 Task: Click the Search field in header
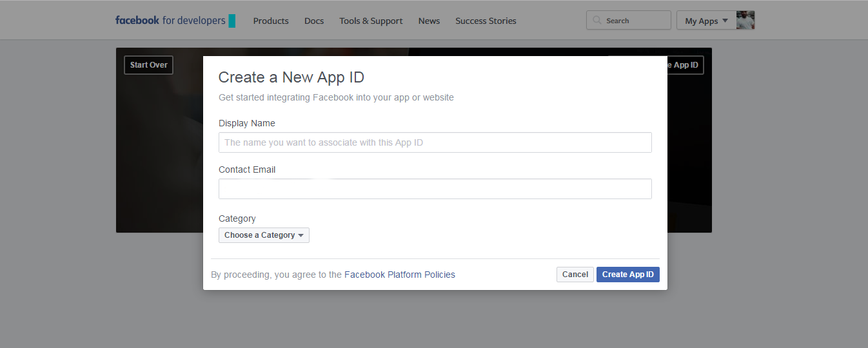click(629, 21)
